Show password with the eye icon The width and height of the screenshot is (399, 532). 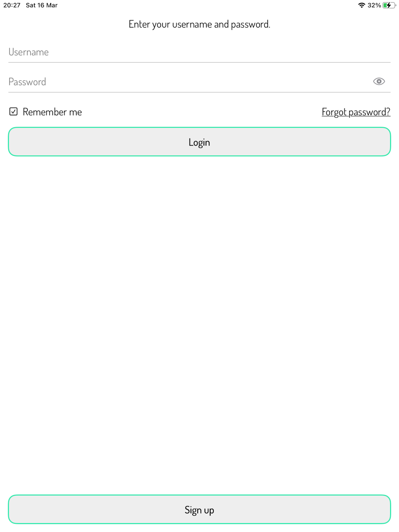pyautogui.click(x=379, y=81)
